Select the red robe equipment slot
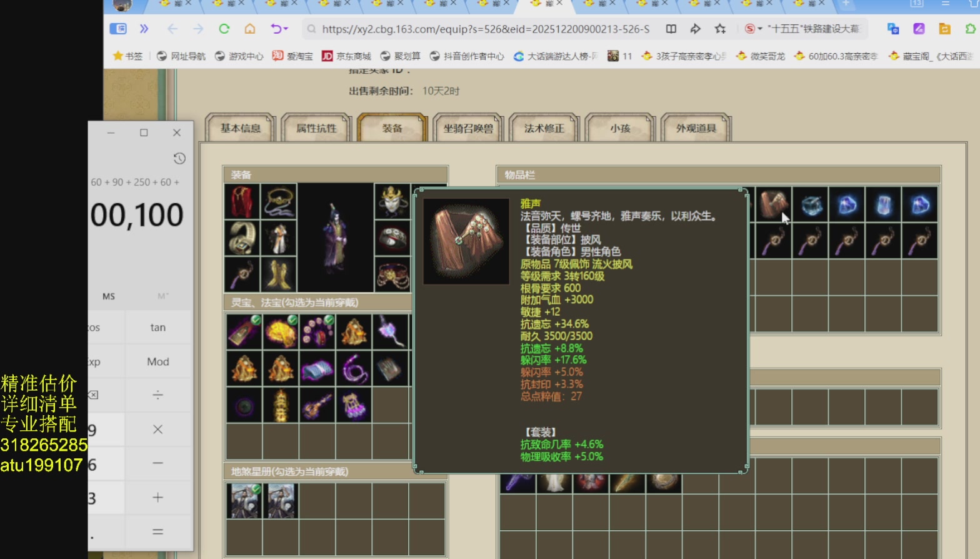The width and height of the screenshot is (980, 559). tap(242, 201)
